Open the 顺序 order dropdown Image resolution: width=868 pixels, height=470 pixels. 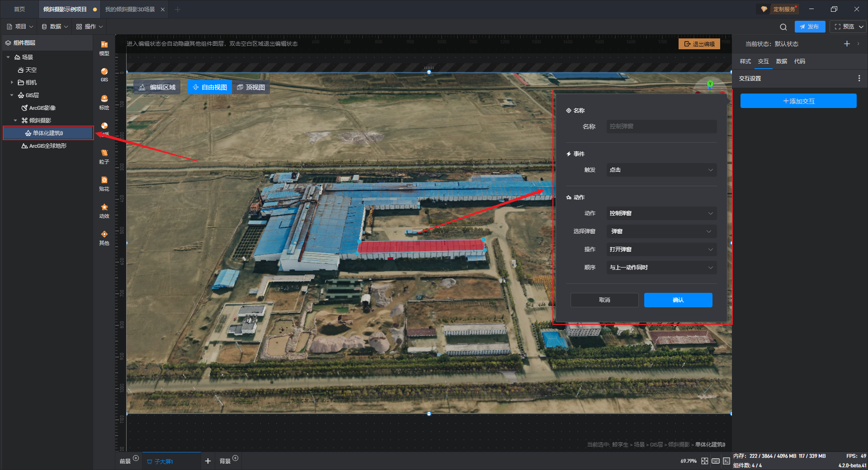(661, 268)
